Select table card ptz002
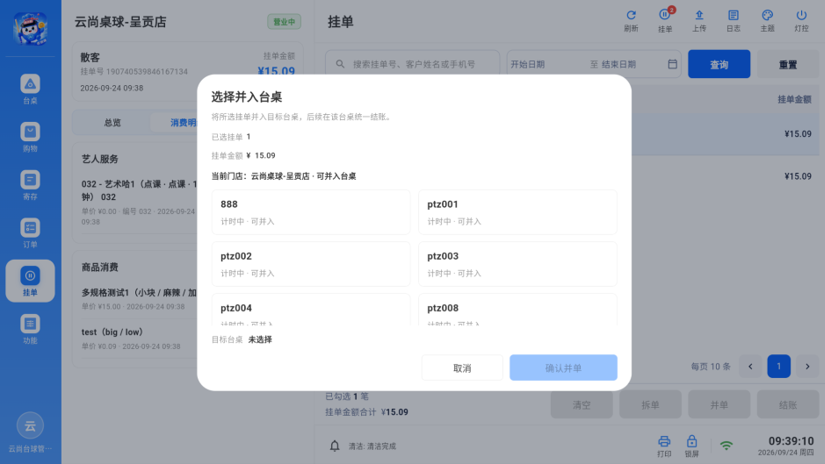The image size is (825, 464). click(311, 264)
